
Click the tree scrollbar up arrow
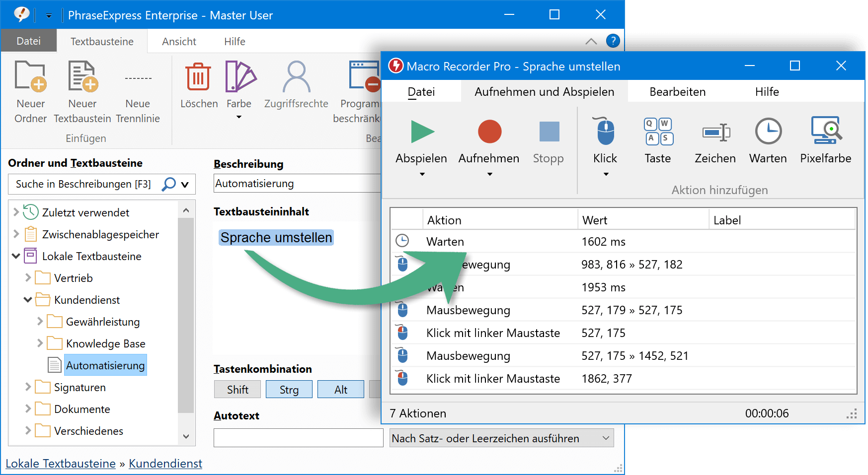(x=186, y=210)
